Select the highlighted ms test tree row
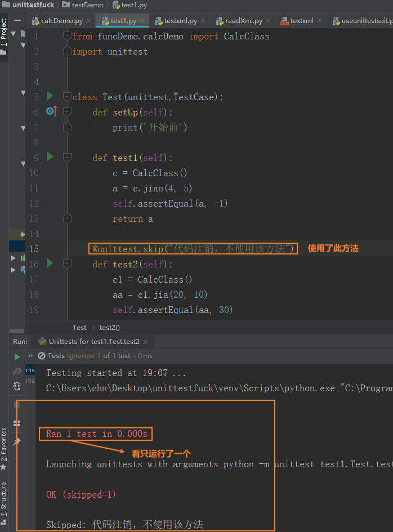The height and width of the screenshot is (532, 393). (30, 370)
